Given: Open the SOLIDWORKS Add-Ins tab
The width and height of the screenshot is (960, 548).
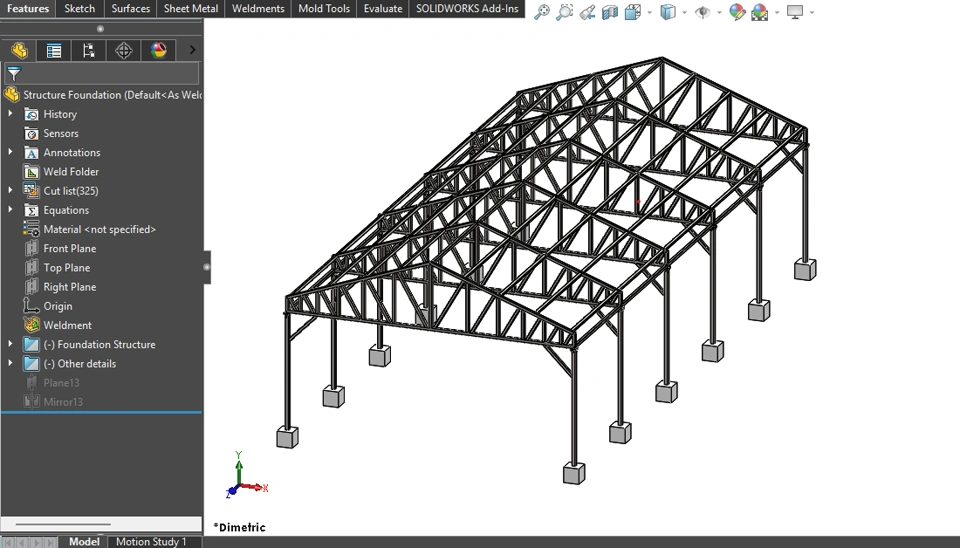Looking at the screenshot, I should 467,9.
